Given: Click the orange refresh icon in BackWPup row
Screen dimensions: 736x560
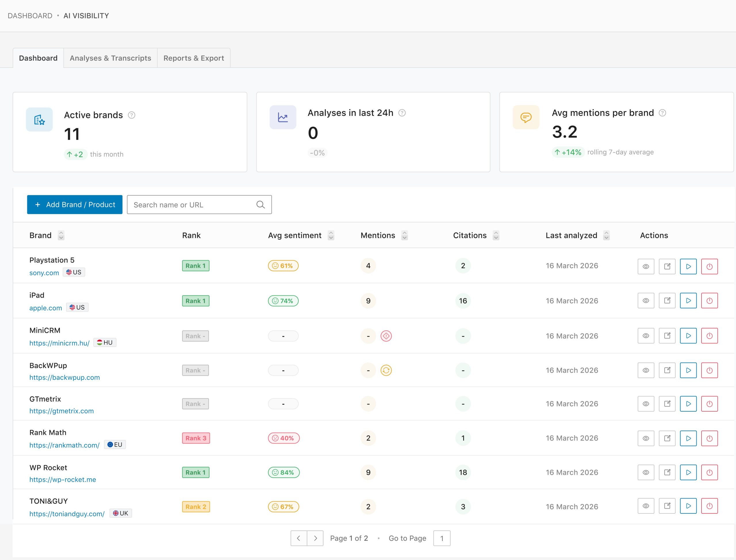Looking at the screenshot, I should click(x=386, y=370).
